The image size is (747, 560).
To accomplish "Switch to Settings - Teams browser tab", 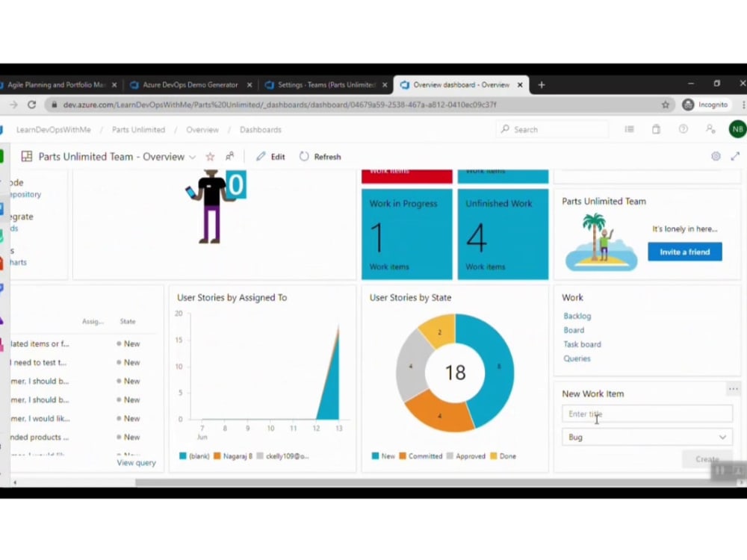I will point(327,85).
